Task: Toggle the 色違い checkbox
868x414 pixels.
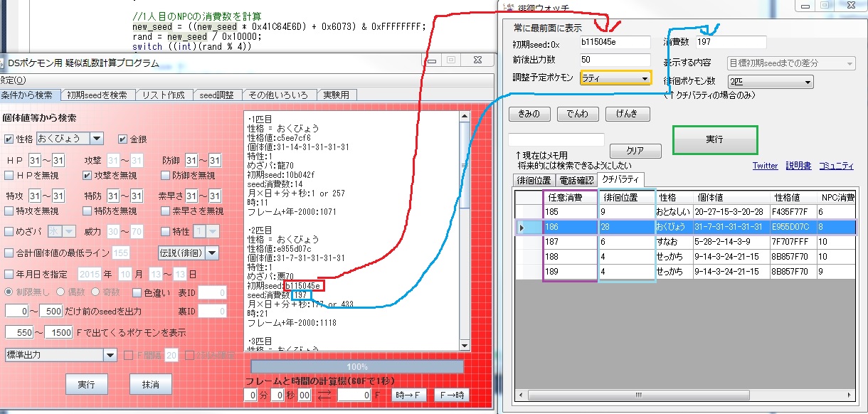Action: (x=137, y=292)
